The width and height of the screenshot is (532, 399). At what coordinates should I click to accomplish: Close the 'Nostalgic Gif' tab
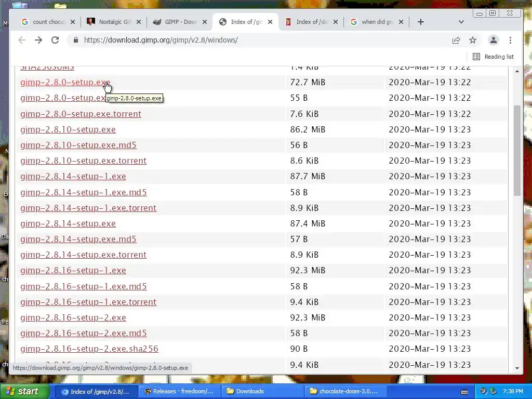coord(138,22)
